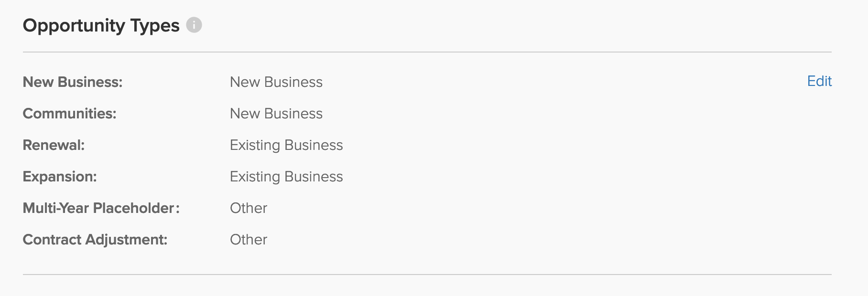Select Other value for Multi-Year Placeholder
The image size is (868, 296).
pos(249,208)
